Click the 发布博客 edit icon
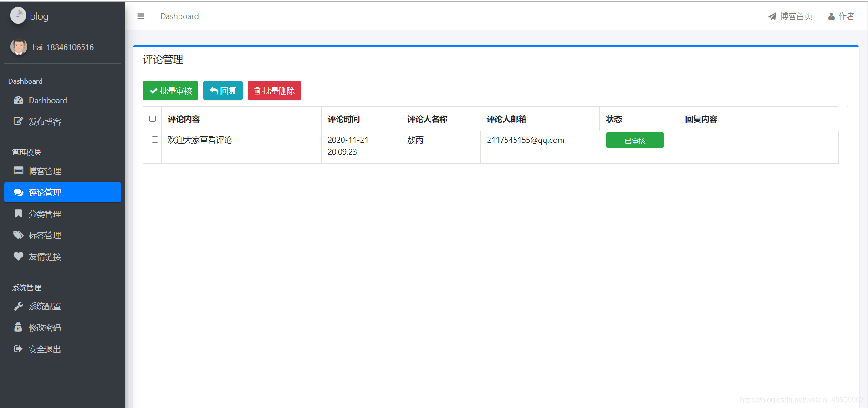Viewport: 868px width, 408px height. tap(18, 121)
